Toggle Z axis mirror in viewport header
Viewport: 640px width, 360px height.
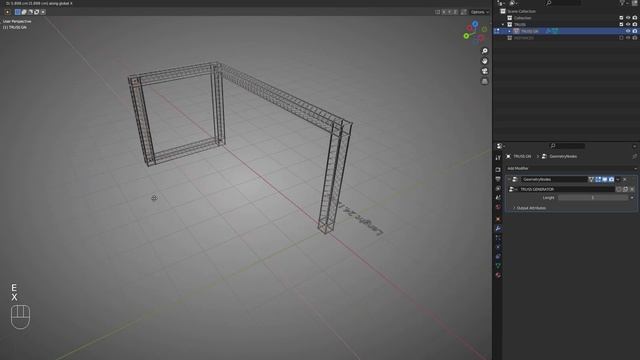pyautogui.click(x=455, y=12)
